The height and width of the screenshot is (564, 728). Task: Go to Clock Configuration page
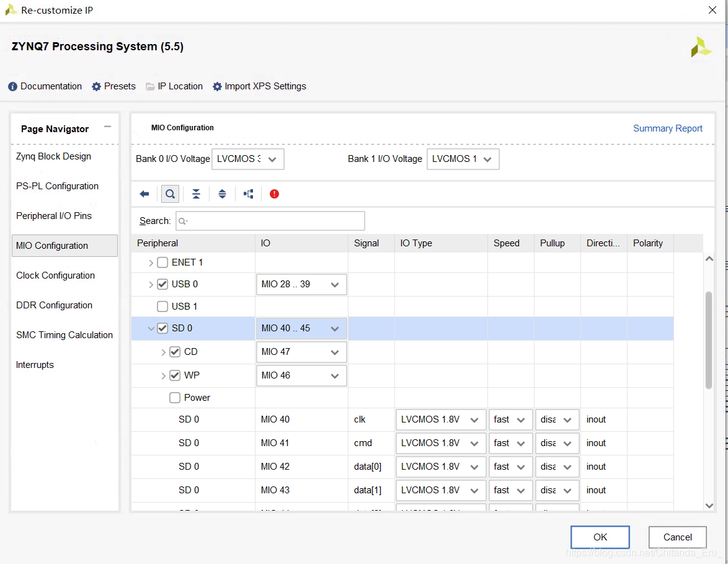pos(55,275)
